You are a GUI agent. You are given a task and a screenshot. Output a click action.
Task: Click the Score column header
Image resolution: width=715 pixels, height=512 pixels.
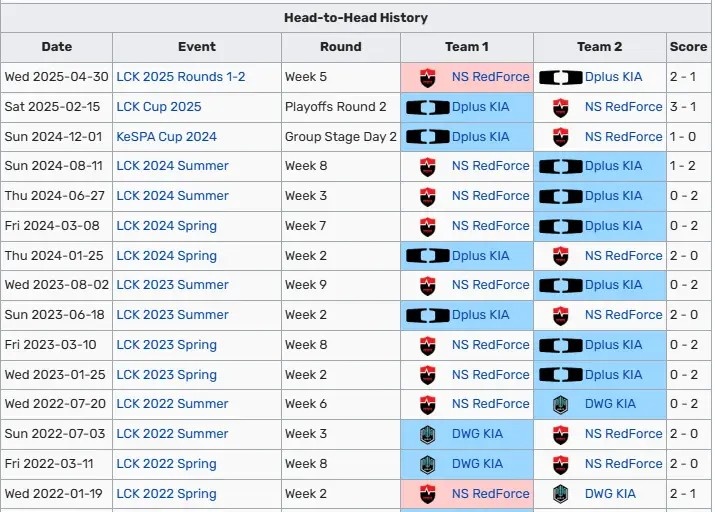tap(688, 47)
